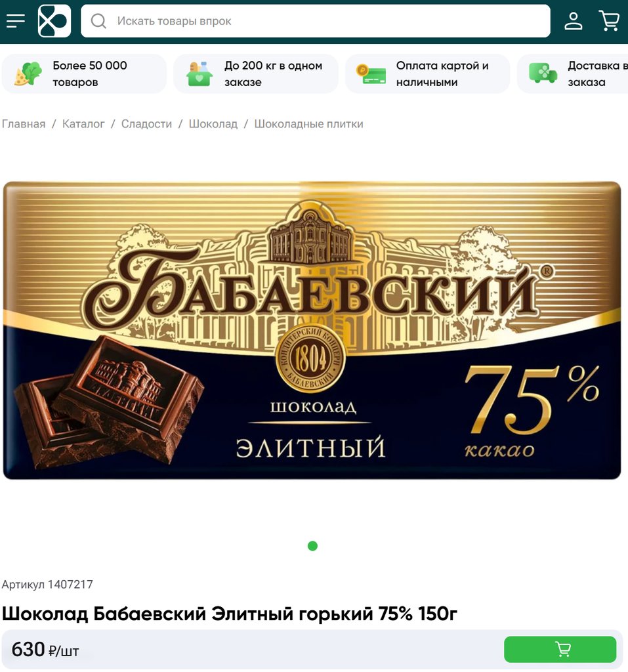The image size is (628, 672).
Task: Click the green delivery truck icon
Action: click(x=543, y=73)
